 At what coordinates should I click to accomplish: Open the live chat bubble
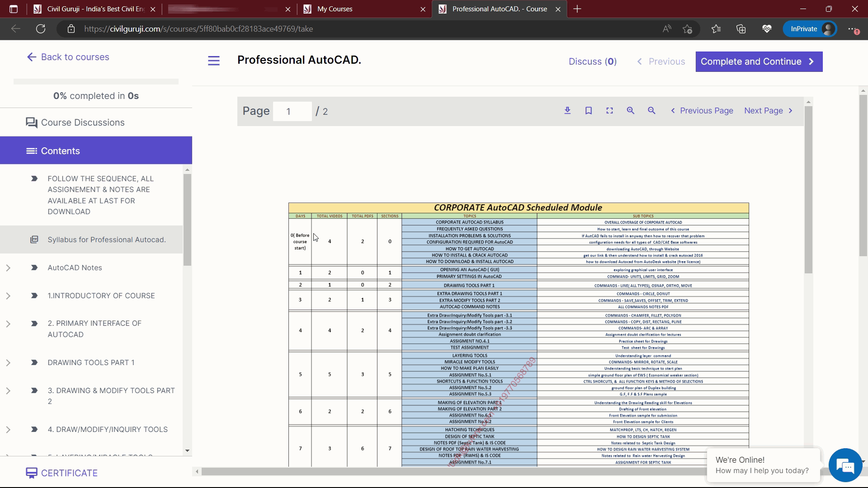[845, 465]
